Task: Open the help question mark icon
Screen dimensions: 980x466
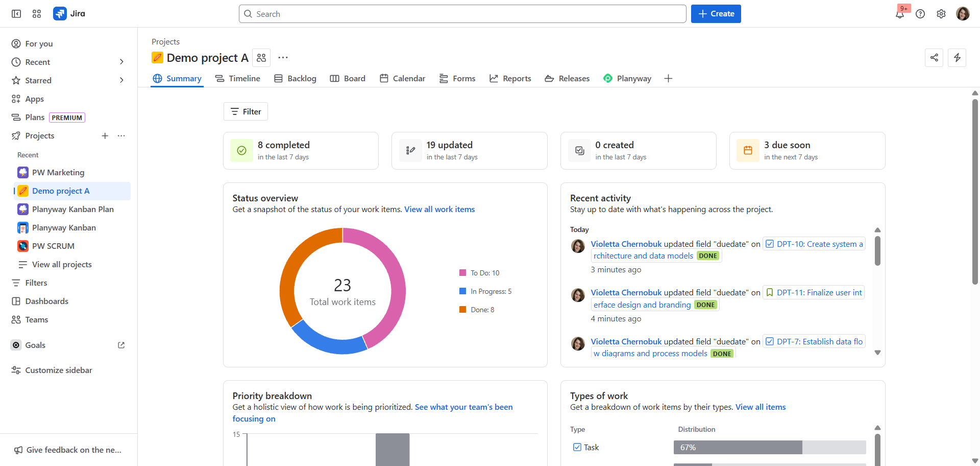Action: (920, 14)
